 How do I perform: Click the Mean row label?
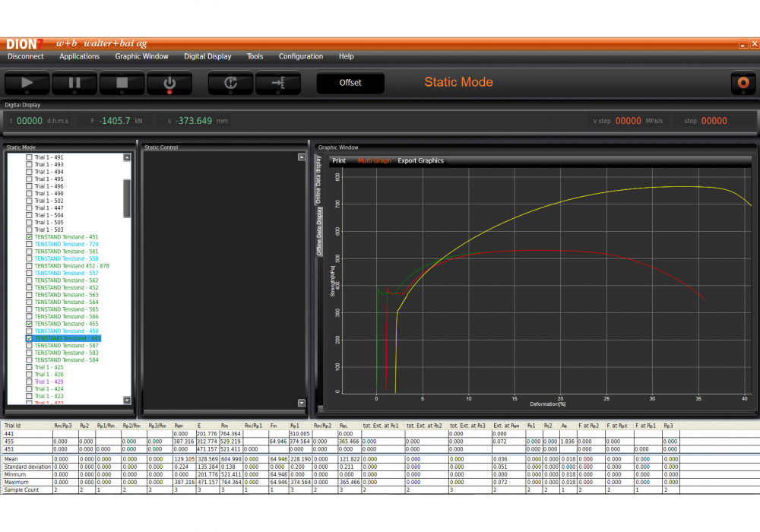click(x=11, y=459)
